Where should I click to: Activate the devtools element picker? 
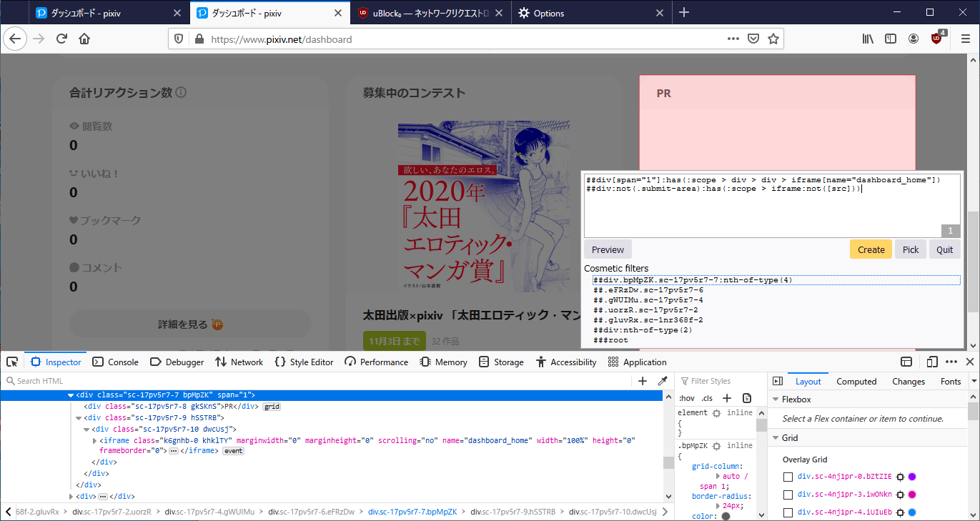pos(12,362)
